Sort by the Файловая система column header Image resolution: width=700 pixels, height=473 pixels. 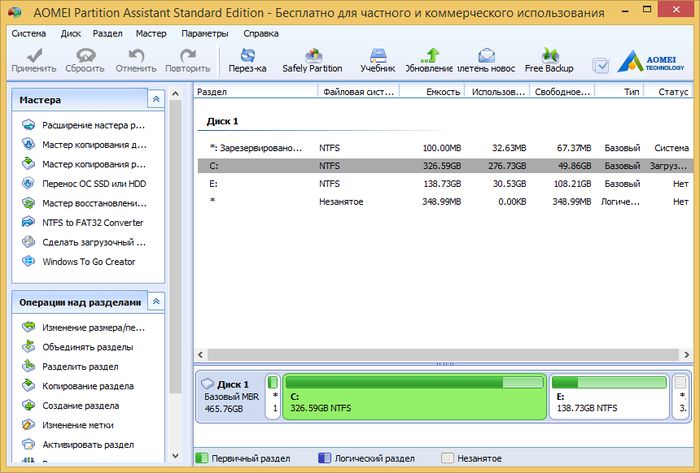tap(358, 91)
